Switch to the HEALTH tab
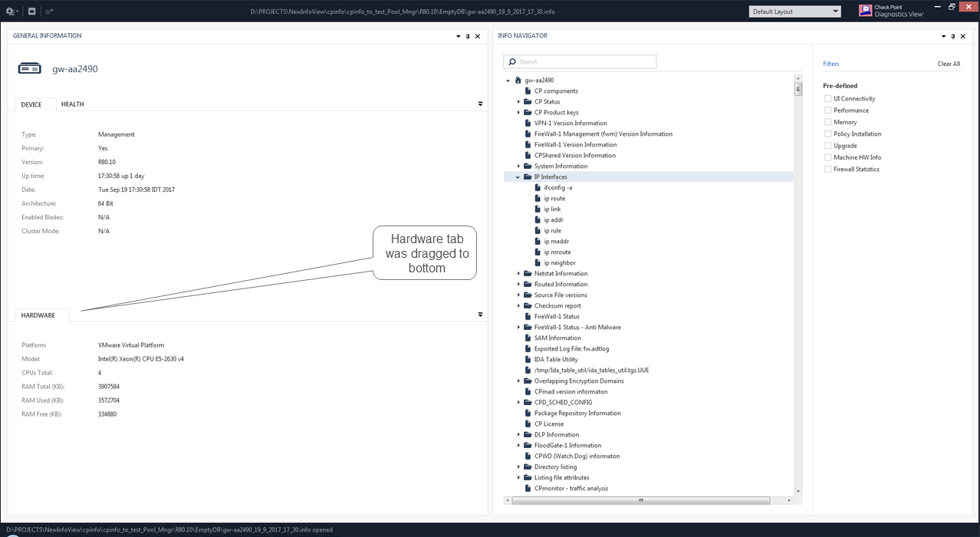This screenshot has width=980, height=537. coord(73,104)
